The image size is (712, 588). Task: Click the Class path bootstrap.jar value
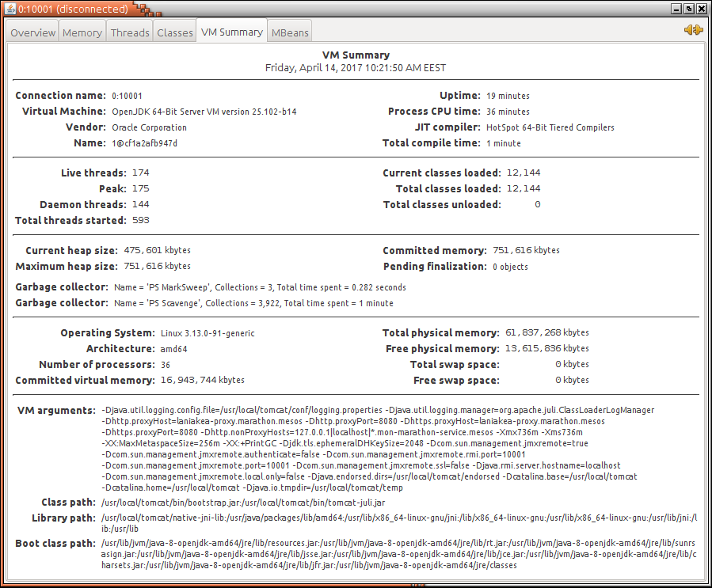click(243, 503)
